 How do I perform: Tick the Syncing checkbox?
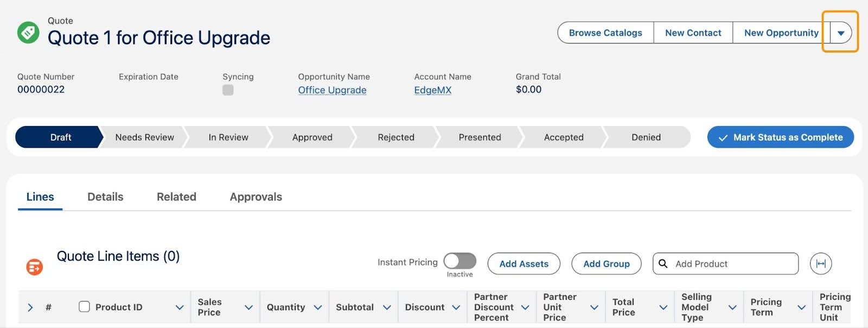228,90
